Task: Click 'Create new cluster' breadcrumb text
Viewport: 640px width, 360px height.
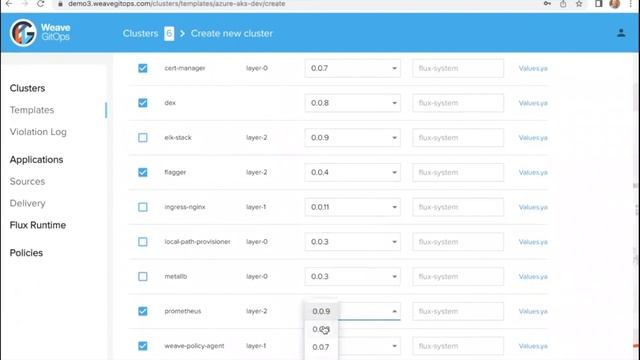Action: point(231,33)
